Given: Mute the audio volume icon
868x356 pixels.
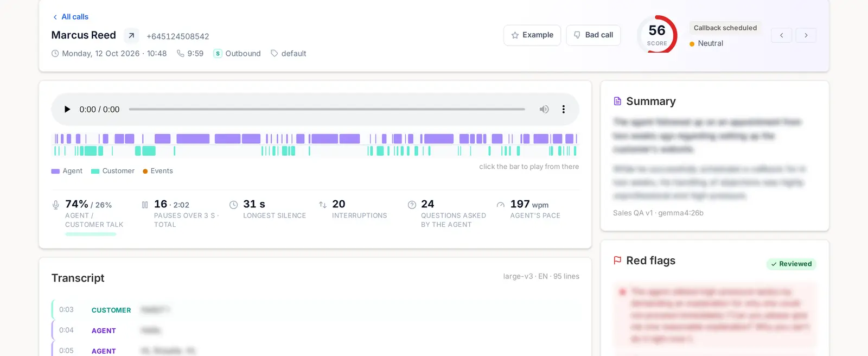Looking at the screenshot, I should (544, 109).
